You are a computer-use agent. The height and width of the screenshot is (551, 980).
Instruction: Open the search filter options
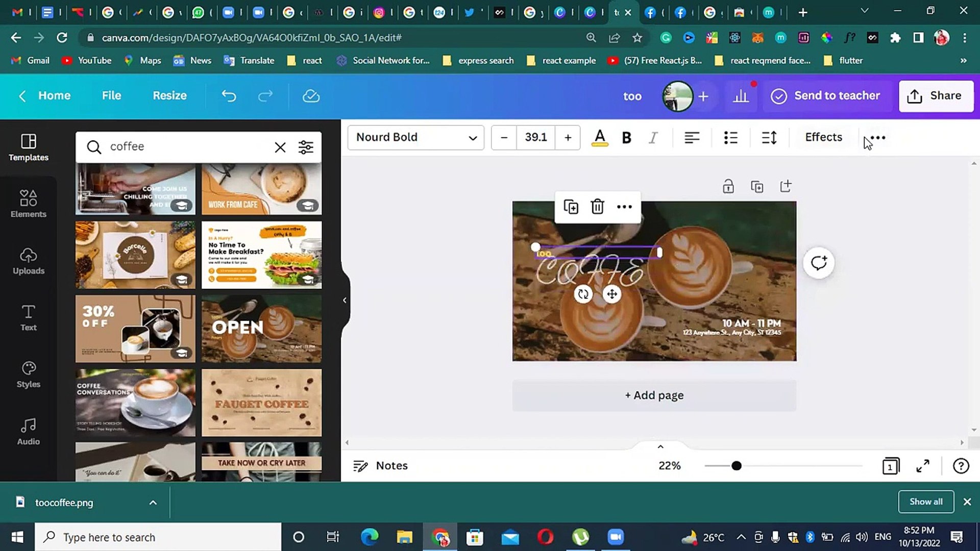pyautogui.click(x=306, y=147)
